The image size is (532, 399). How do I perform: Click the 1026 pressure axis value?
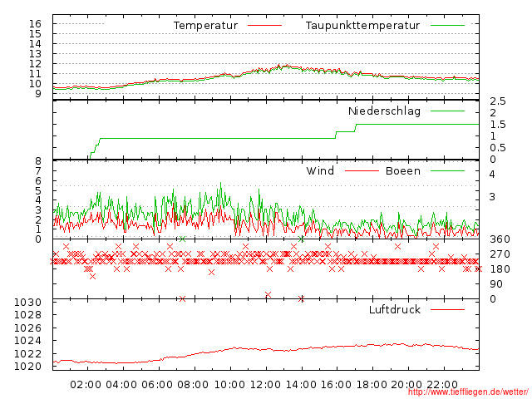coord(27,328)
